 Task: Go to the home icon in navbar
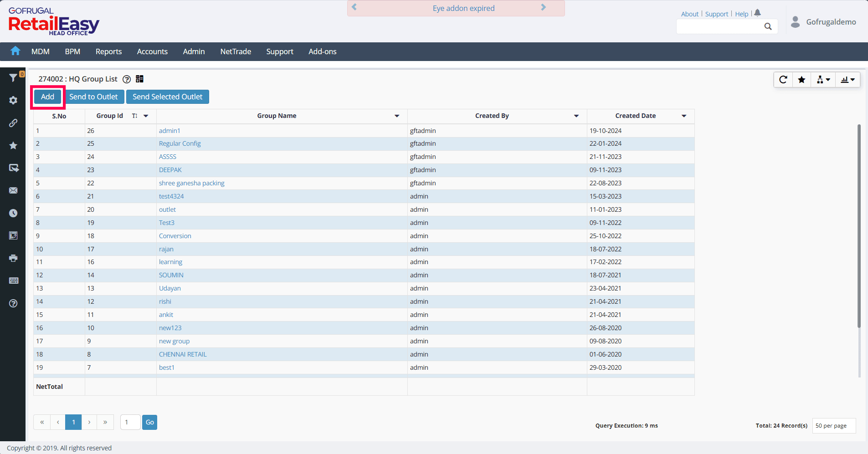[x=15, y=51]
